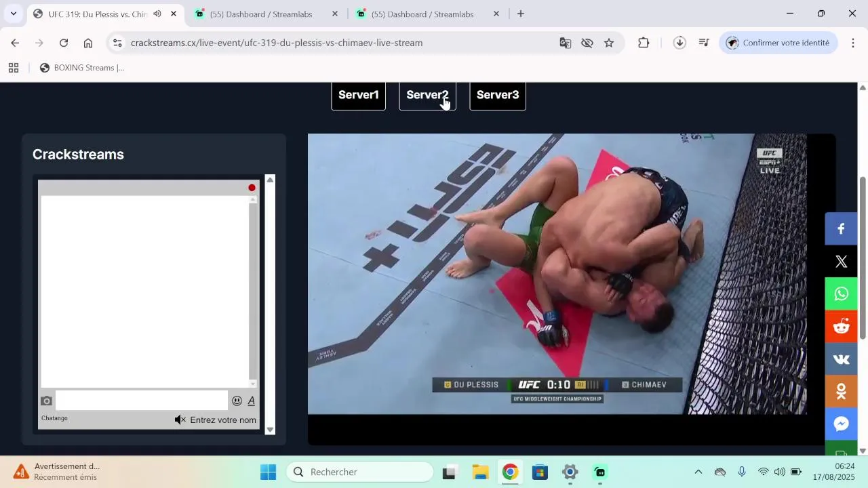The image size is (868, 488).
Task: Open chat emoji smiley picker
Action: pos(237,401)
